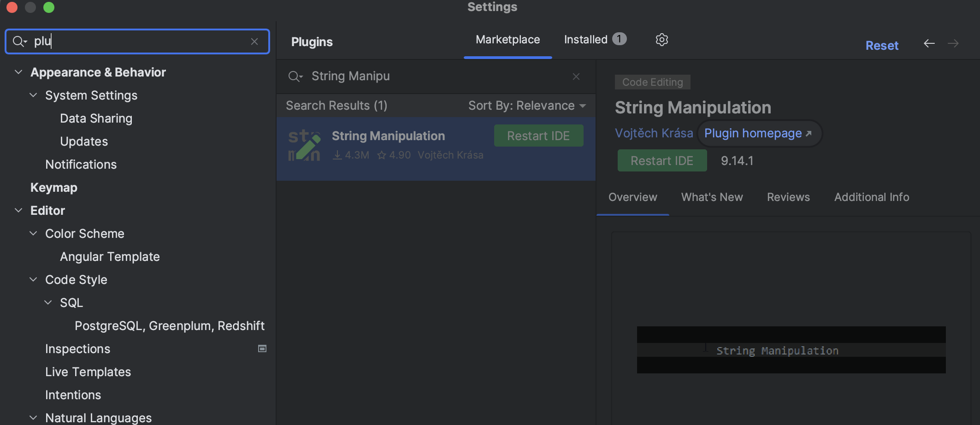Switch to the Installed tab
Viewport: 980px width, 425px height.
click(x=595, y=40)
